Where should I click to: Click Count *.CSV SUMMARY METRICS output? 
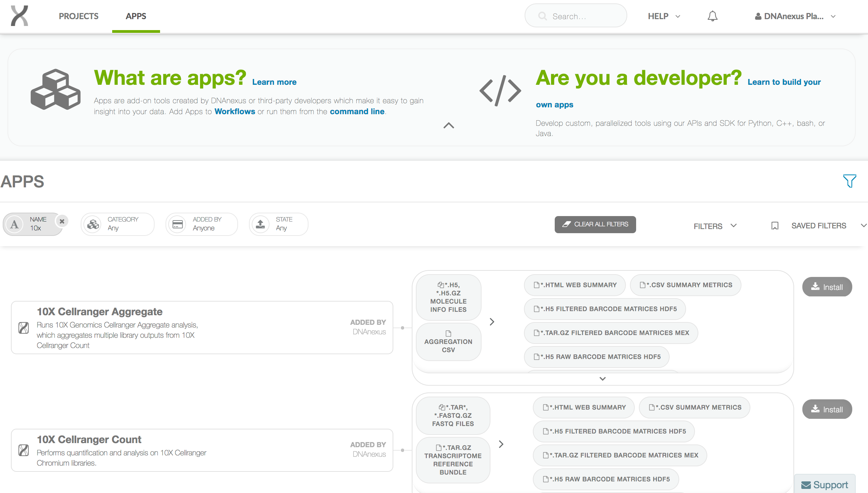pyautogui.click(x=695, y=407)
